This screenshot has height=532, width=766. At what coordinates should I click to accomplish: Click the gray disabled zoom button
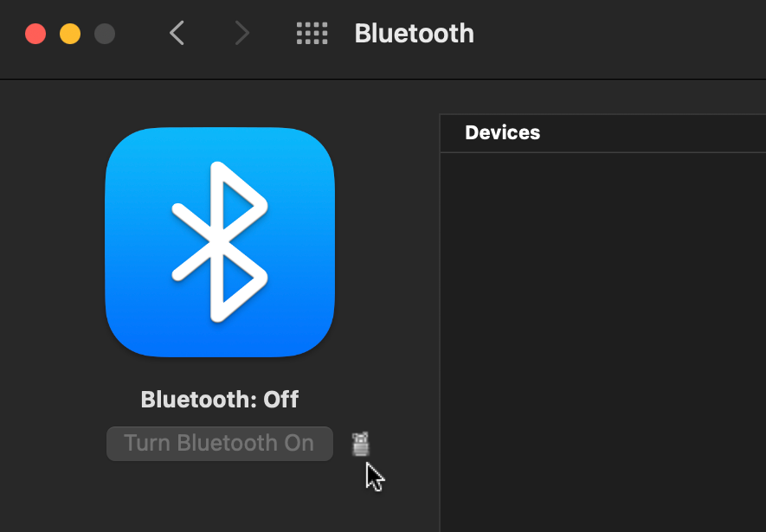(x=105, y=34)
